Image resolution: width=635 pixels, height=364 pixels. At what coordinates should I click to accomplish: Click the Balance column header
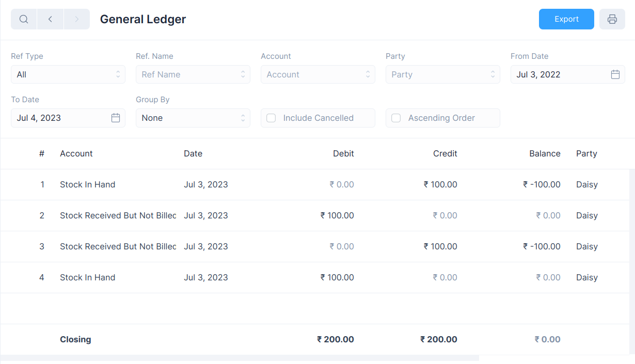(x=545, y=153)
